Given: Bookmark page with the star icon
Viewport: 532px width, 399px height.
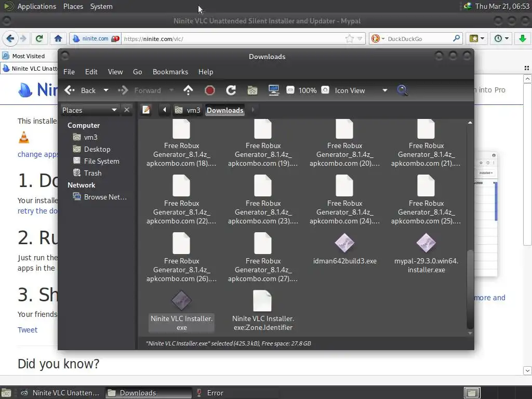Looking at the screenshot, I should [x=349, y=38].
